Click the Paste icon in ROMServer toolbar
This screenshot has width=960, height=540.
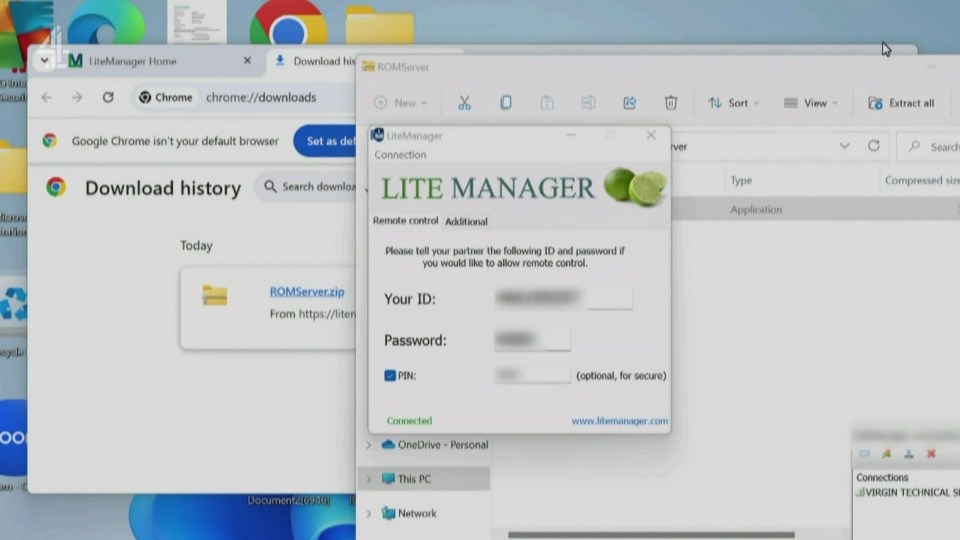(x=547, y=103)
